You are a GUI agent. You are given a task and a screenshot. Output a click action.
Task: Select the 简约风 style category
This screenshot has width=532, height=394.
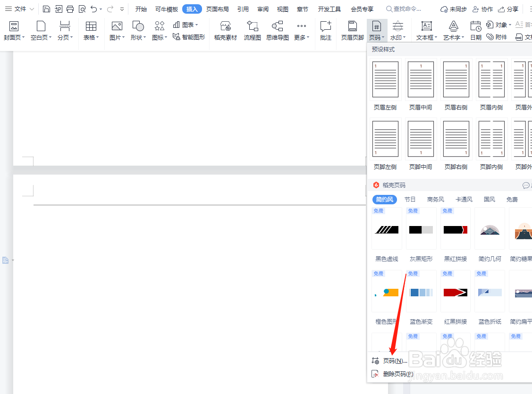(x=385, y=200)
